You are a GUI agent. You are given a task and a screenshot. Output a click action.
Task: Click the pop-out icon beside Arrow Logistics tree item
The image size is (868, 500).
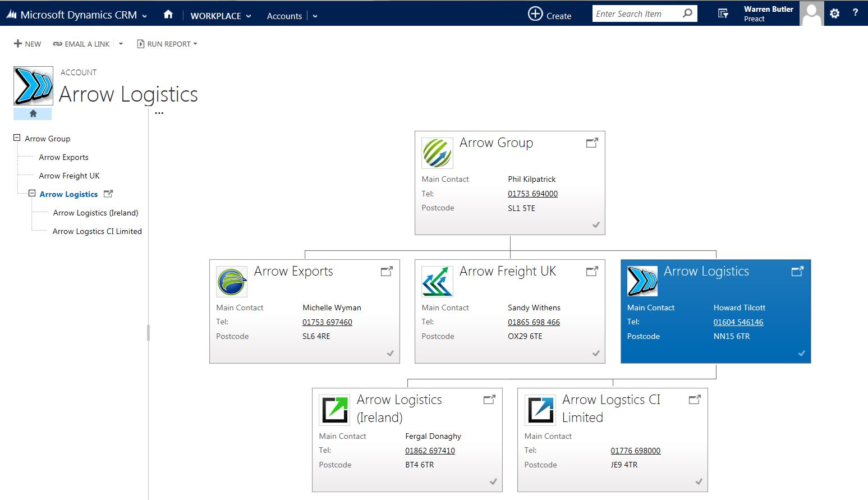point(108,194)
